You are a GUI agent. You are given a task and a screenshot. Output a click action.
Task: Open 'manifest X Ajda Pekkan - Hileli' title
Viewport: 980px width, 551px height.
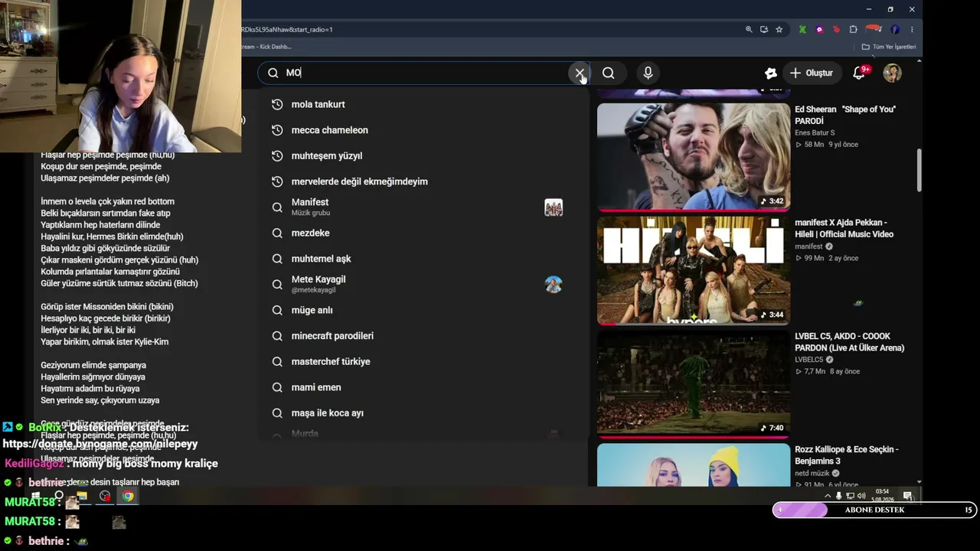pos(844,228)
